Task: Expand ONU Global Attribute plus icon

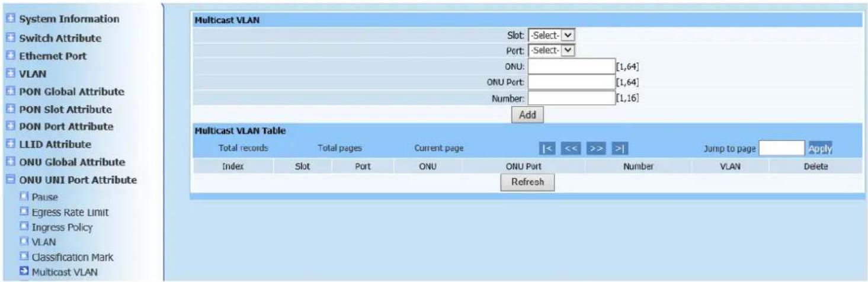Action: (x=10, y=162)
